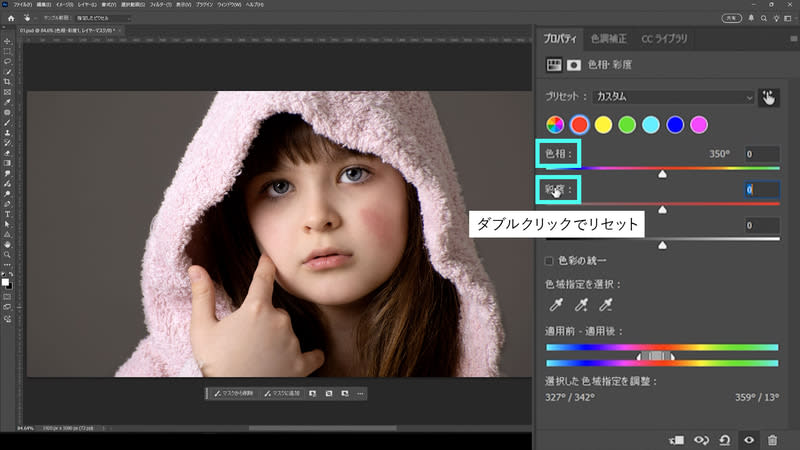Select the Crop tool in the left toolbar
The height and width of the screenshot is (450, 800).
coord(8,81)
